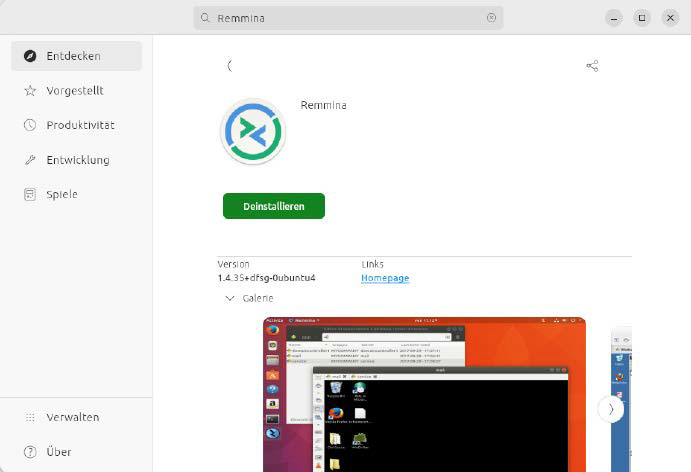Click the clock icon beside Produktivität
The image size is (691, 472).
pyautogui.click(x=30, y=125)
